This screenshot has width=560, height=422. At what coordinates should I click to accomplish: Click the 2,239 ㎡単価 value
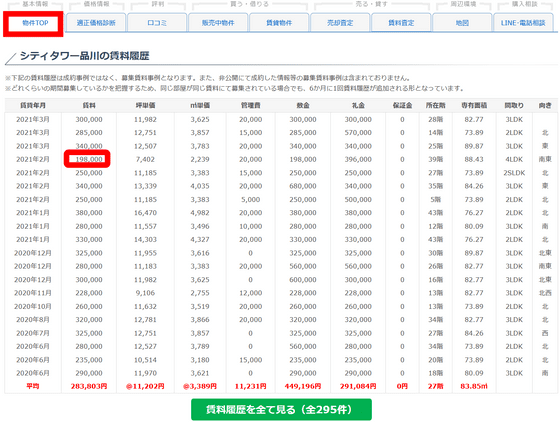[x=200, y=159]
